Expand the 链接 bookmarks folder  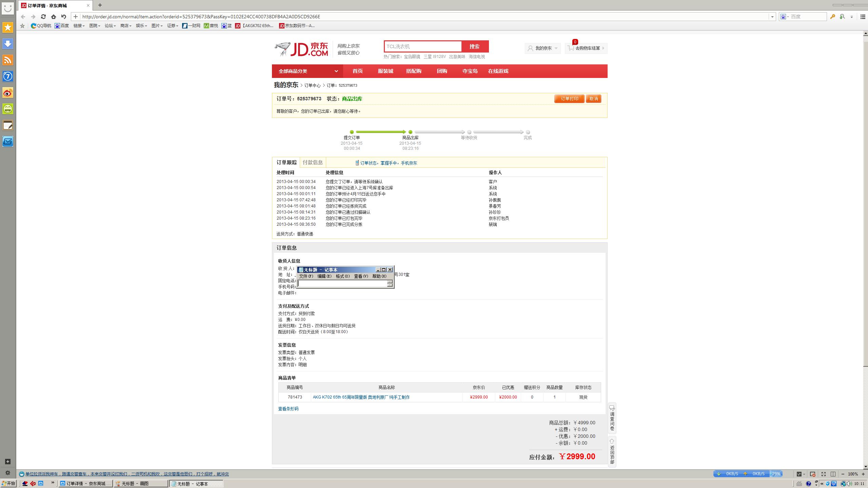click(79, 25)
